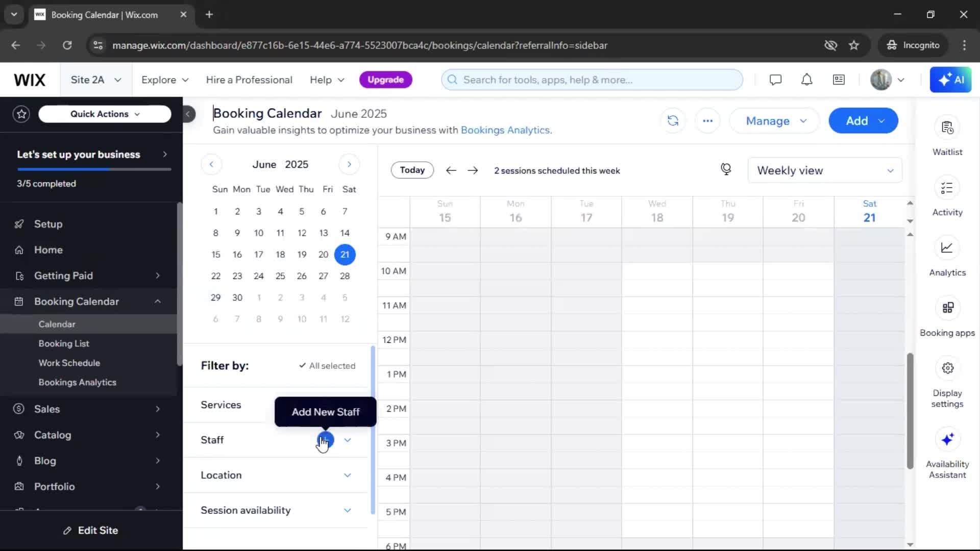
Task: Click the time zone globe icon
Action: (726, 169)
